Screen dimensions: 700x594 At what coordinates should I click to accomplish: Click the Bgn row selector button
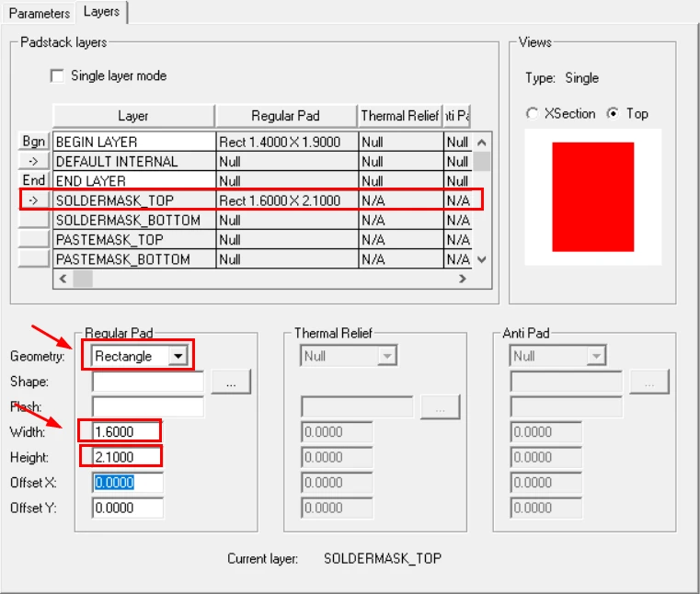coord(34,142)
